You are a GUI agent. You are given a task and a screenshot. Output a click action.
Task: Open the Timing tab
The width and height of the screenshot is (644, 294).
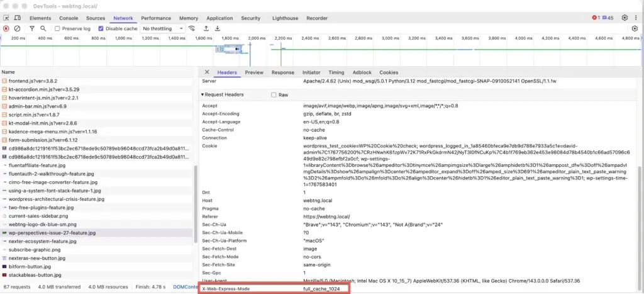336,72
